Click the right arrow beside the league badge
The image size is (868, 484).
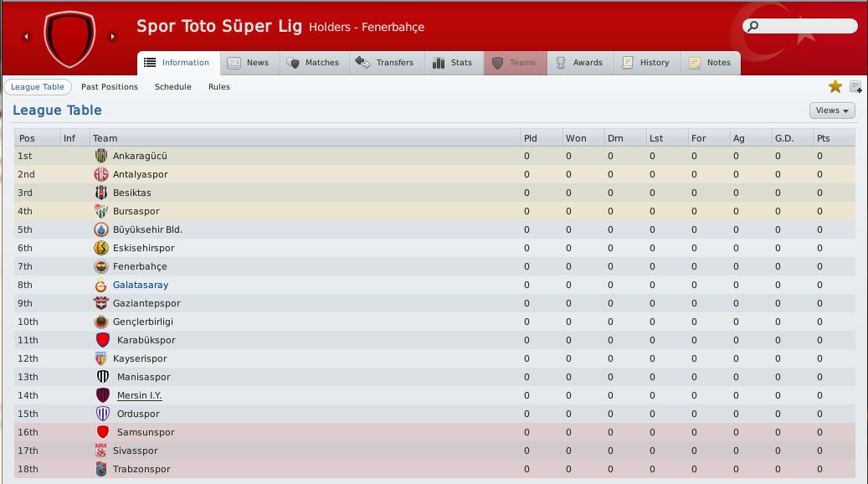click(x=112, y=37)
